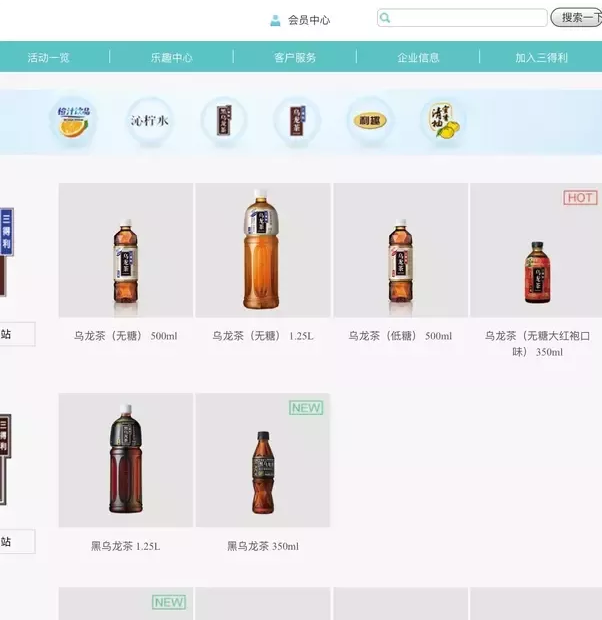
Task: Select the orange juice brand icon
Action: pos(74,121)
